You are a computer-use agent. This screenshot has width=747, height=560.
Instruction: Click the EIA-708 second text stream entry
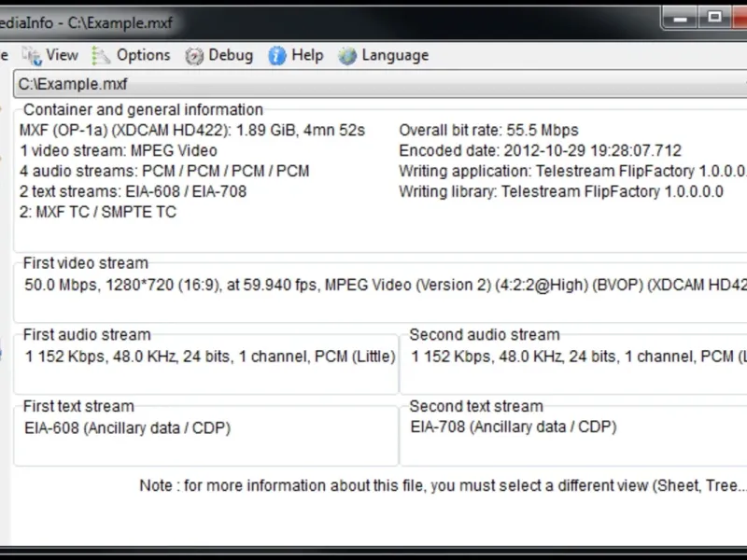coord(514,427)
